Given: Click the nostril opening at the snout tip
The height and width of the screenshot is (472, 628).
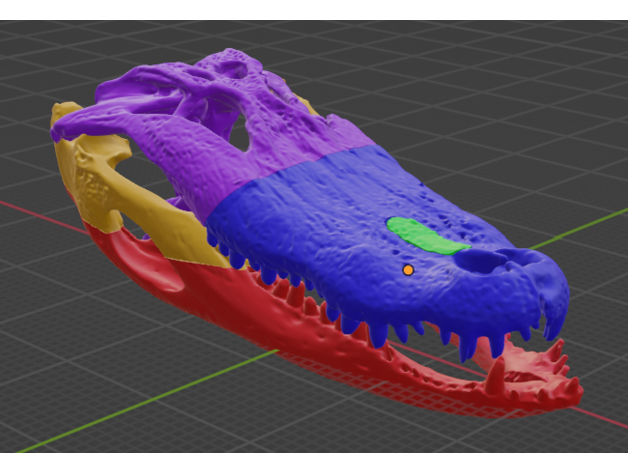Looking at the screenshot, I should point(488,262).
